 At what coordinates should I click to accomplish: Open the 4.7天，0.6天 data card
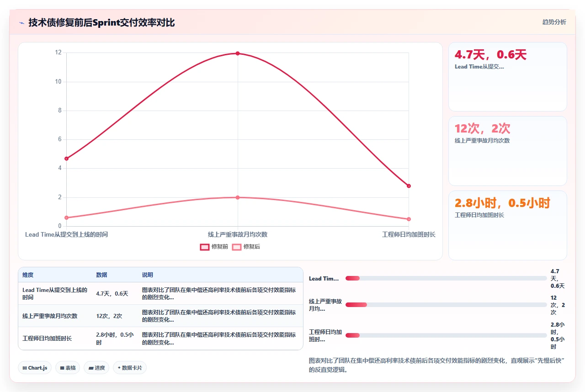click(x=507, y=77)
